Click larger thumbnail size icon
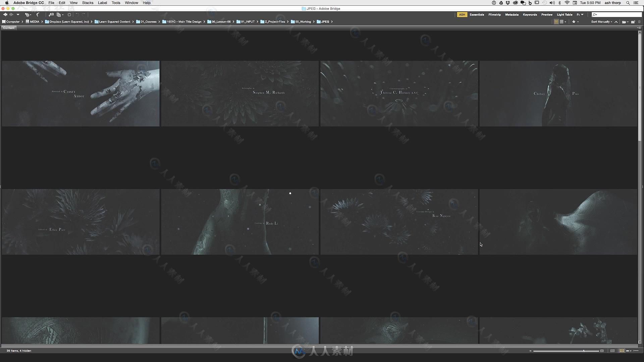Image resolution: width=644 pixels, height=362 pixels. [602, 351]
